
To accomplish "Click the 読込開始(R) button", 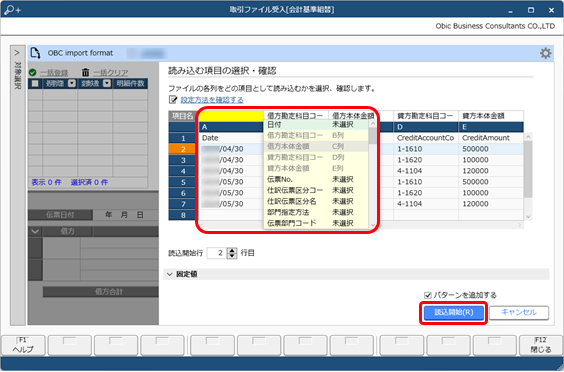I will pyautogui.click(x=454, y=313).
